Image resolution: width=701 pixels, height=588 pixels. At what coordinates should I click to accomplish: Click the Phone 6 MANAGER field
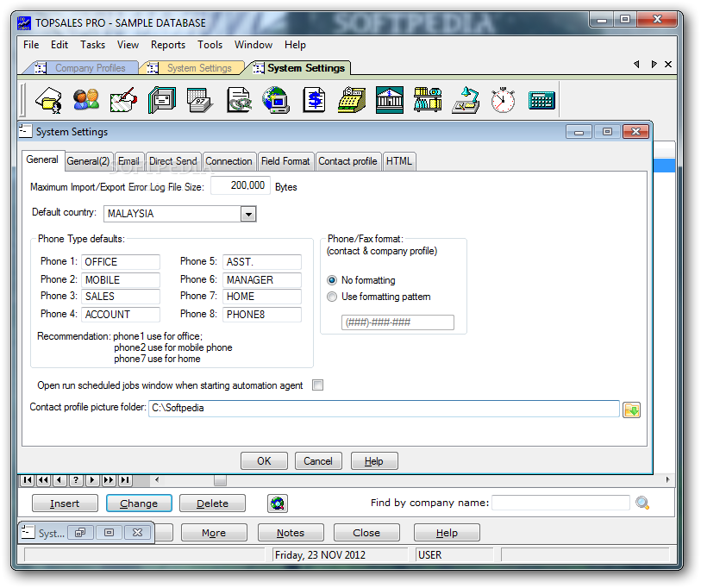click(x=262, y=280)
